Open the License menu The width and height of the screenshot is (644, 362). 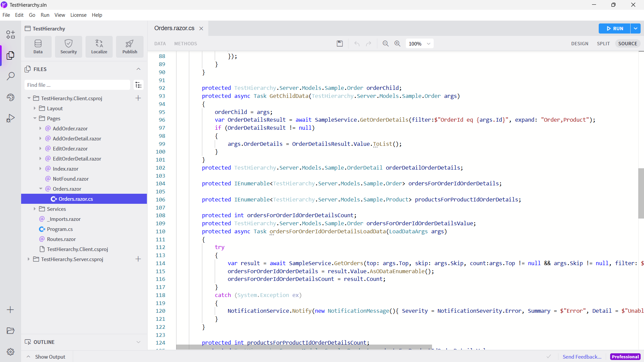coord(78,15)
